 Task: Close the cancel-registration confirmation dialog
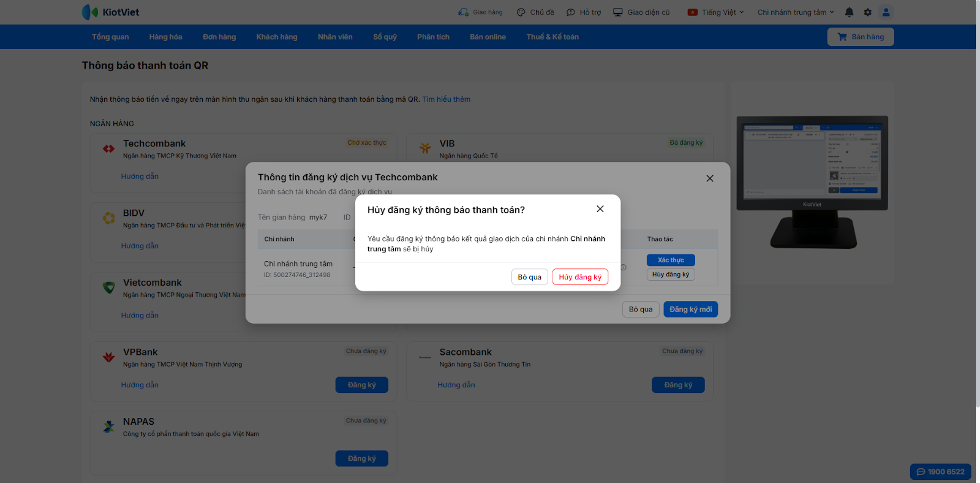[x=600, y=209]
